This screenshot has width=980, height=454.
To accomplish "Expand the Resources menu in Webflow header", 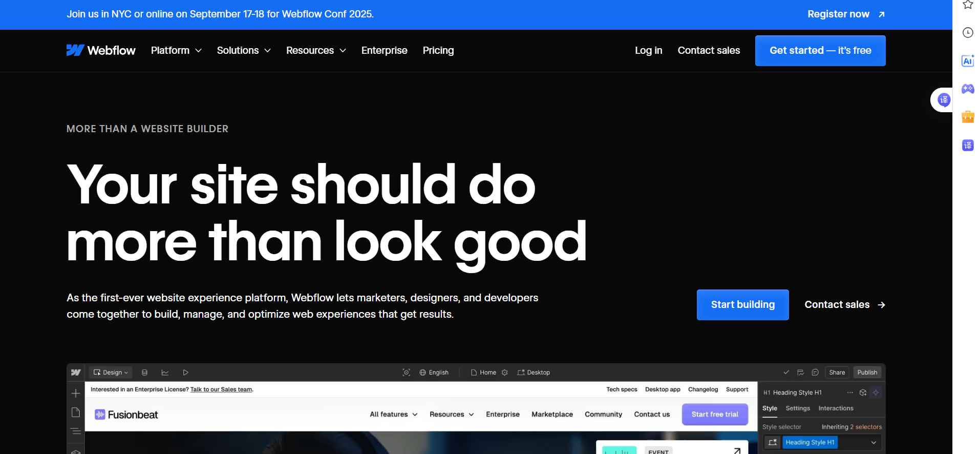I will (x=316, y=50).
